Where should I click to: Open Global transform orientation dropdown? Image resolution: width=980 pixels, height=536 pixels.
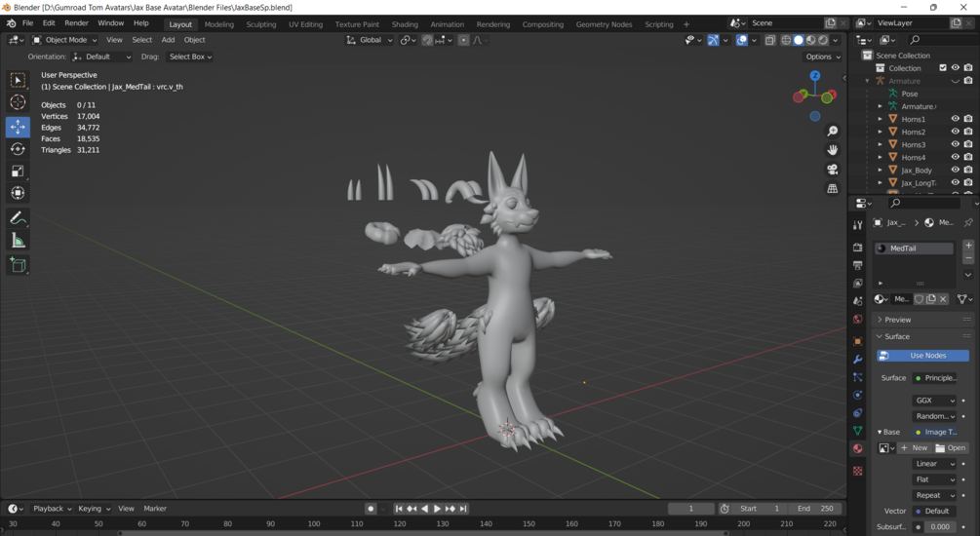click(x=370, y=40)
